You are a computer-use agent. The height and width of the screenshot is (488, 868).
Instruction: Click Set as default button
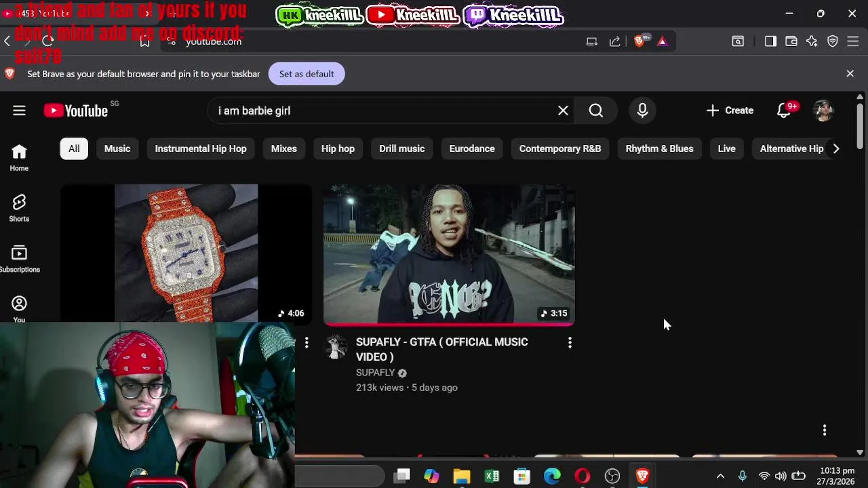[x=307, y=74]
